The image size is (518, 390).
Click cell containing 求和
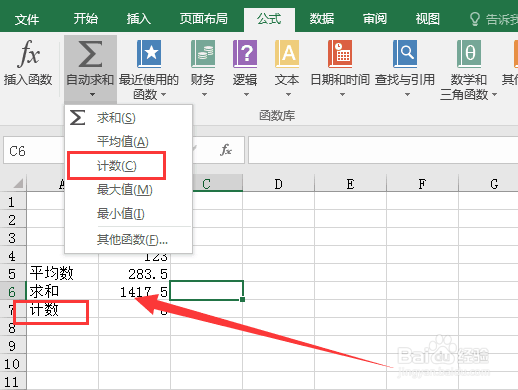(63, 291)
